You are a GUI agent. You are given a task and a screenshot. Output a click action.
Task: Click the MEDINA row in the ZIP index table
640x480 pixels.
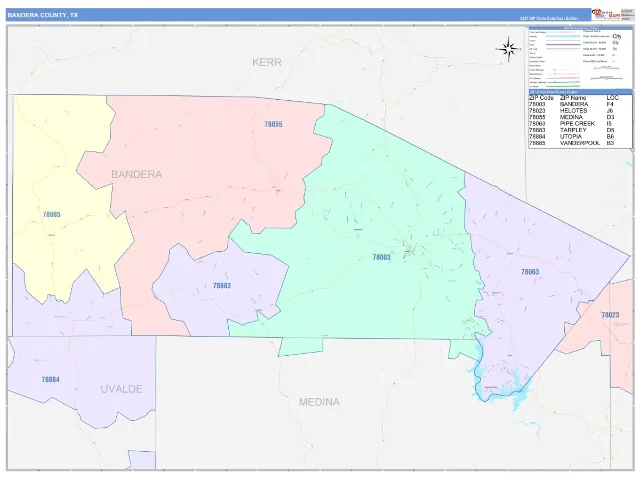(x=580, y=118)
